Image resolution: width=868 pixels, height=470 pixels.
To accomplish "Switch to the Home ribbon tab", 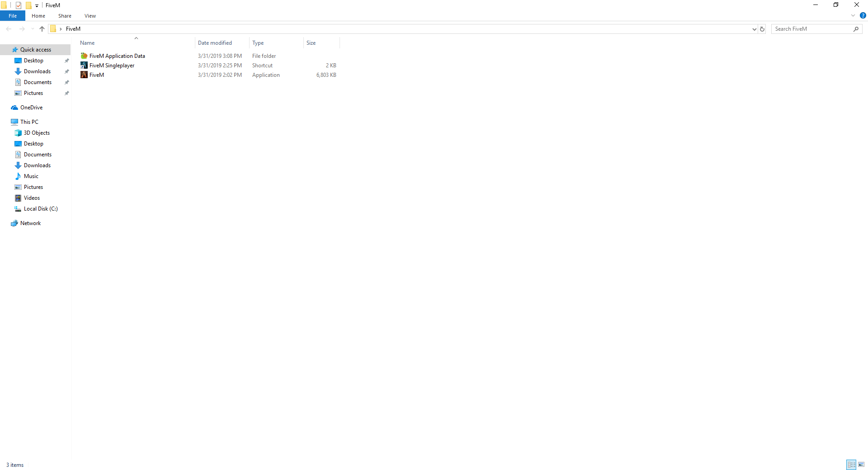I will click(x=38, y=16).
